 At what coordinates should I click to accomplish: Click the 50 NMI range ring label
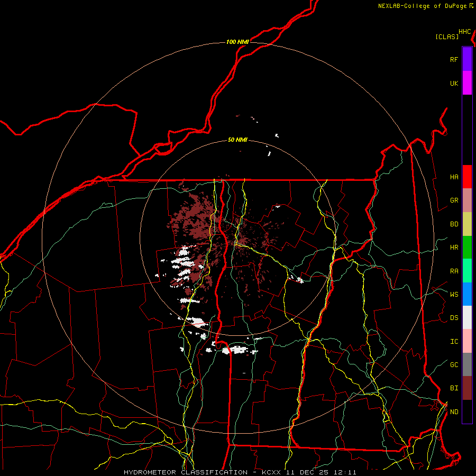[x=237, y=140]
